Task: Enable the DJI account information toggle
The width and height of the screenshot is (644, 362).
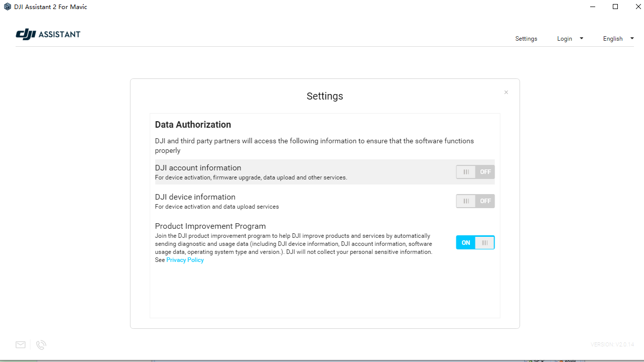Action: [475, 172]
